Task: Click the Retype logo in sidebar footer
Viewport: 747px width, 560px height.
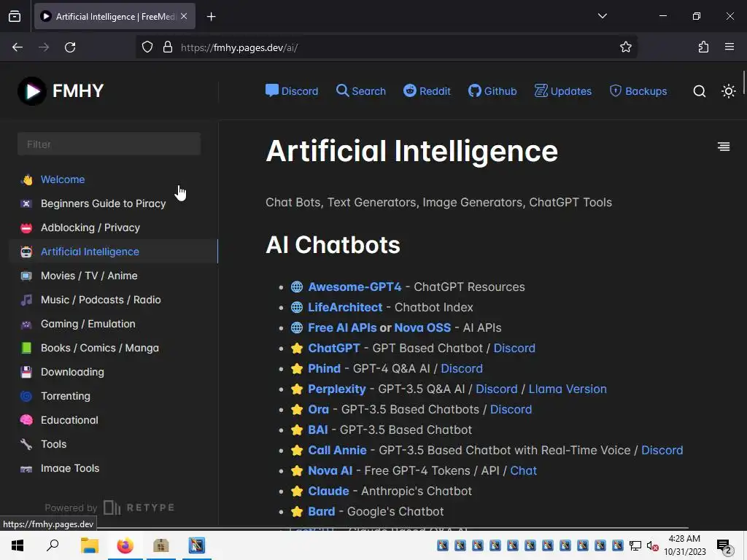Action: point(139,507)
